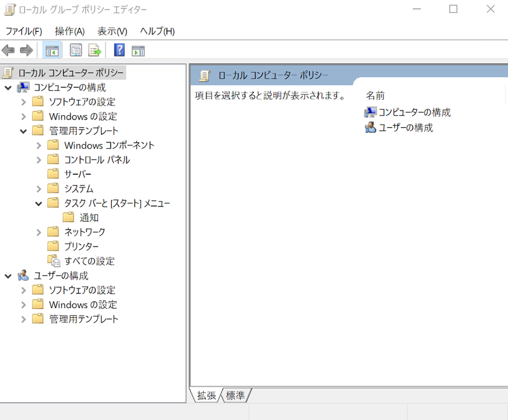Click the scroll icon in the right pane header
The width and height of the screenshot is (508, 420).
(x=204, y=76)
